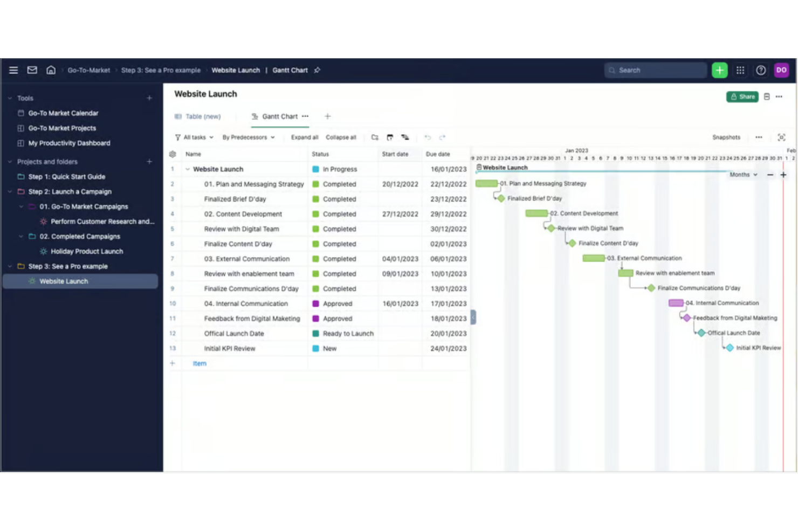Open the project more options menu
798x532 pixels.
click(x=779, y=96)
